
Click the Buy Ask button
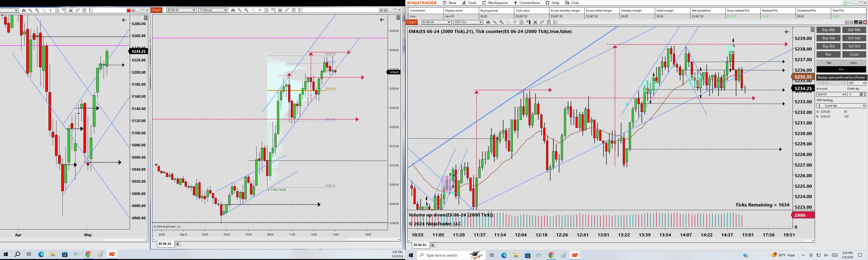pos(828,38)
